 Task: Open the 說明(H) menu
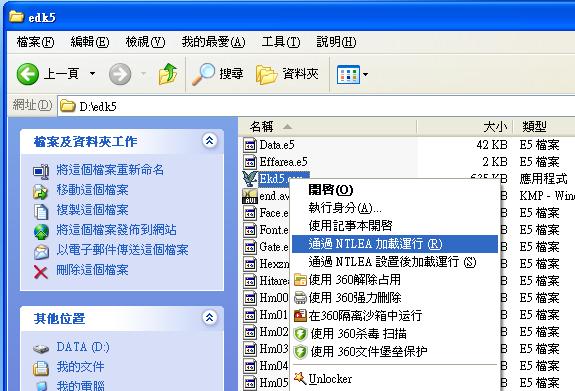(x=336, y=42)
